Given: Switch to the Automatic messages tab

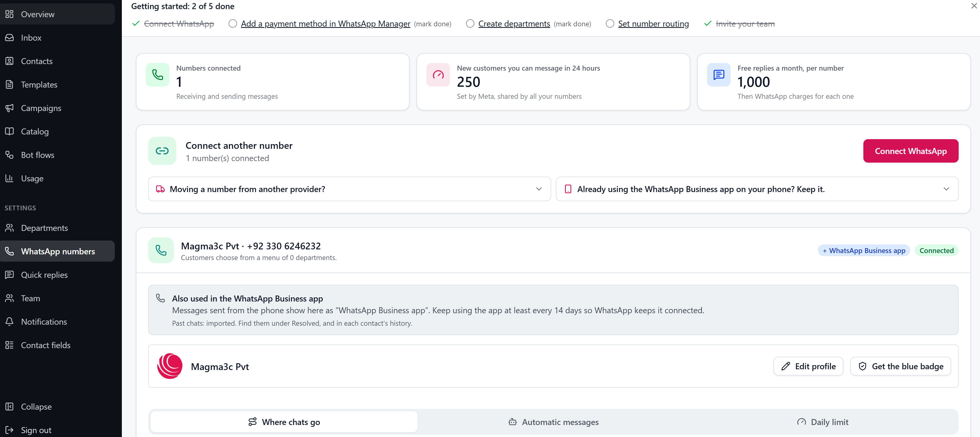Looking at the screenshot, I should pos(554,422).
